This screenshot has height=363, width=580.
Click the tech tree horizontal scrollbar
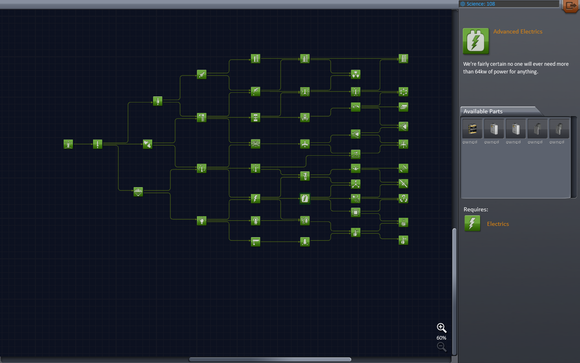pyautogui.click(x=270, y=359)
